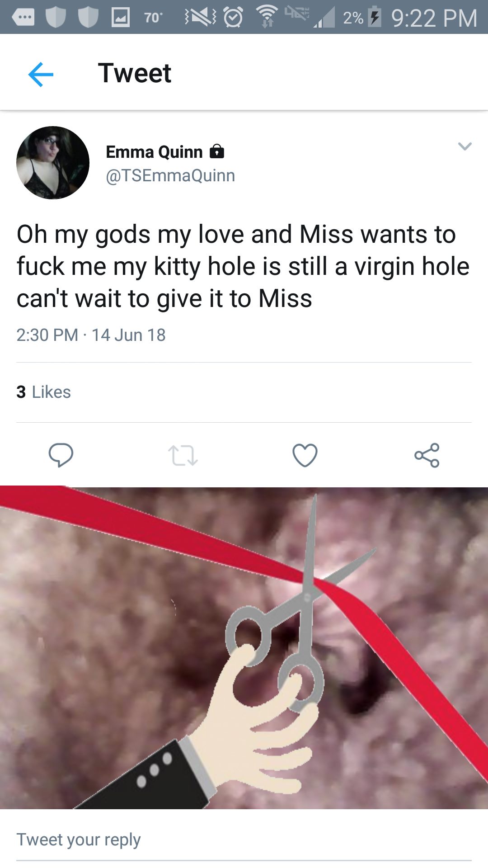The width and height of the screenshot is (488, 868).
Task: Focus the Tweet your reply field
Action: 244,840
